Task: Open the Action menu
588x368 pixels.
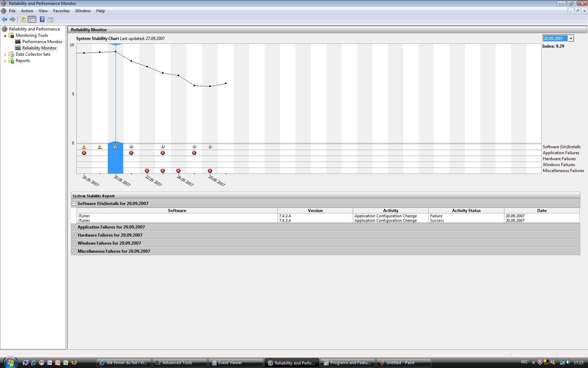Action: (x=27, y=11)
